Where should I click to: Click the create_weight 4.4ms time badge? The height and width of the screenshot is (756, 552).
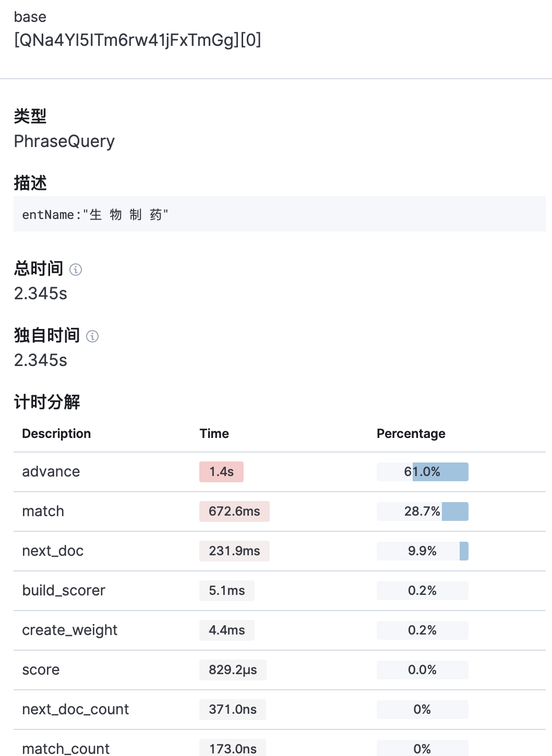click(x=227, y=630)
